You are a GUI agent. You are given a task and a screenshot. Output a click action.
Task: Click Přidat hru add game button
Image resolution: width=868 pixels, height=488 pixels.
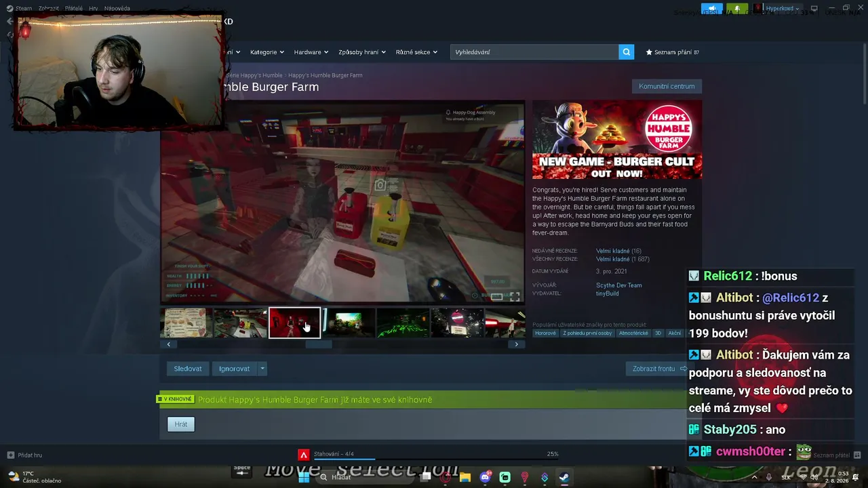coord(24,455)
